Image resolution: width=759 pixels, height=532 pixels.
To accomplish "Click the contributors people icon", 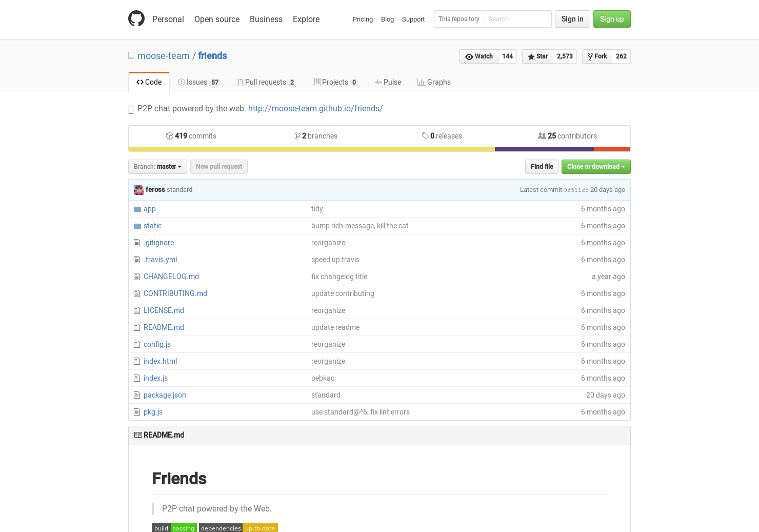I will point(542,136).
